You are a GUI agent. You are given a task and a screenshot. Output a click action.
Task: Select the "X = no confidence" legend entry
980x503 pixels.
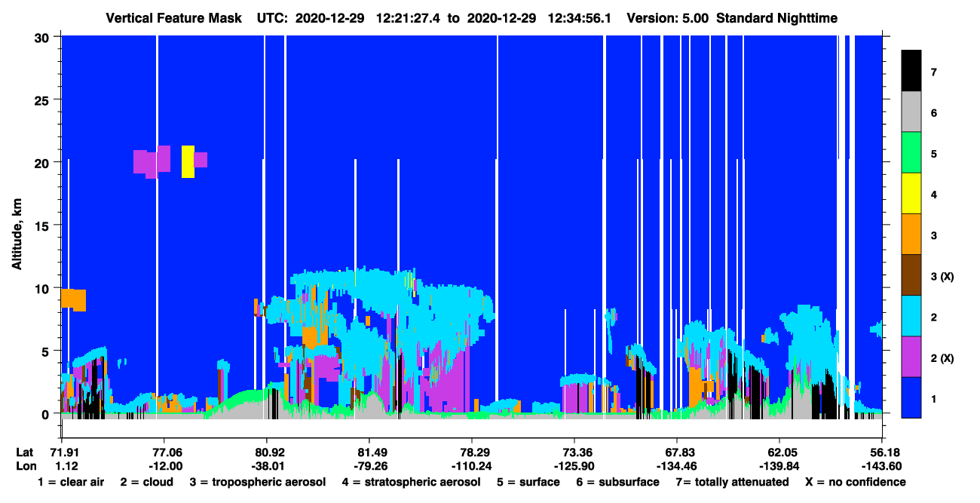coord(856,482)
